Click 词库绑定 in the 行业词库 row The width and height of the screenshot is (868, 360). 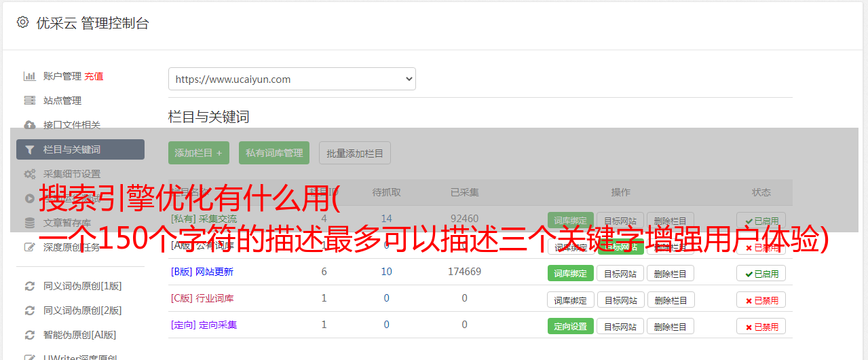coord(571,300)
